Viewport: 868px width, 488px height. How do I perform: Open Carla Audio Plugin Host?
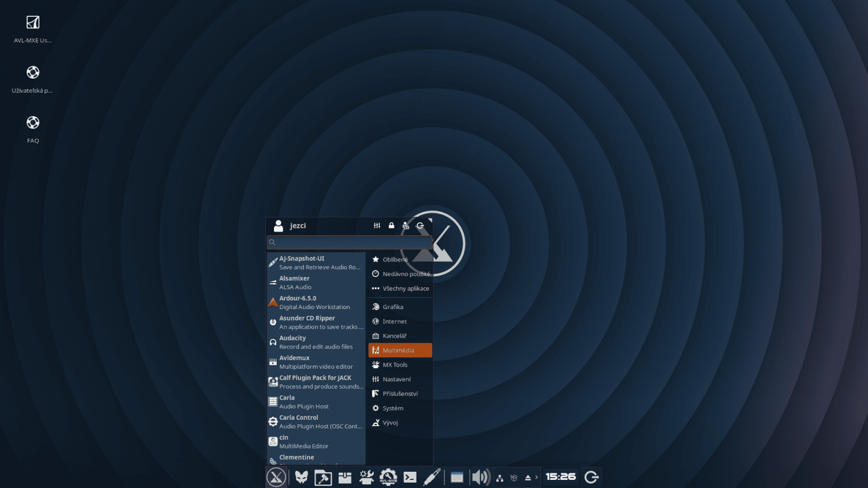click(315, 401)
